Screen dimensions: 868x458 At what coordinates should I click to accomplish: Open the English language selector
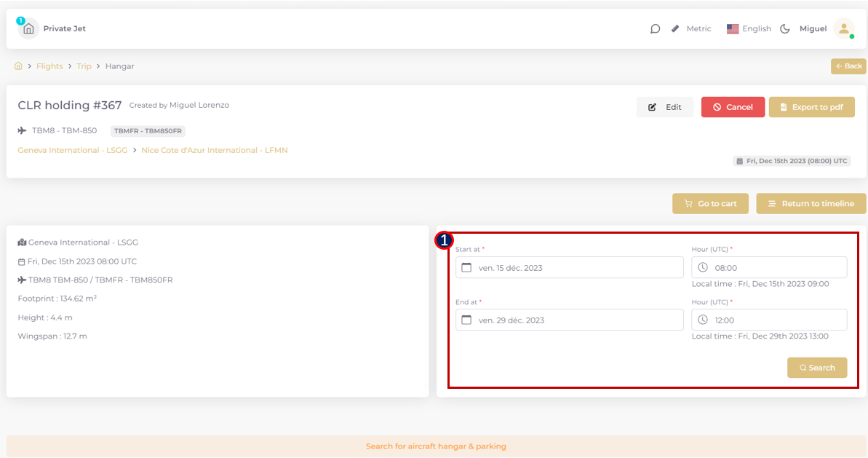(749, 29)
